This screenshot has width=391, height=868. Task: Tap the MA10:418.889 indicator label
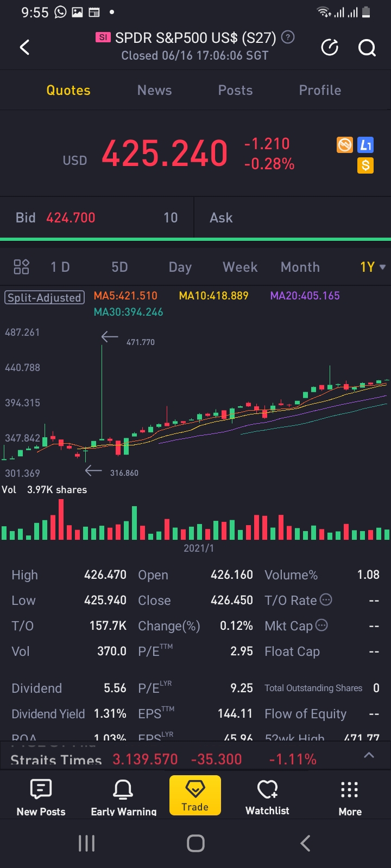213,296
